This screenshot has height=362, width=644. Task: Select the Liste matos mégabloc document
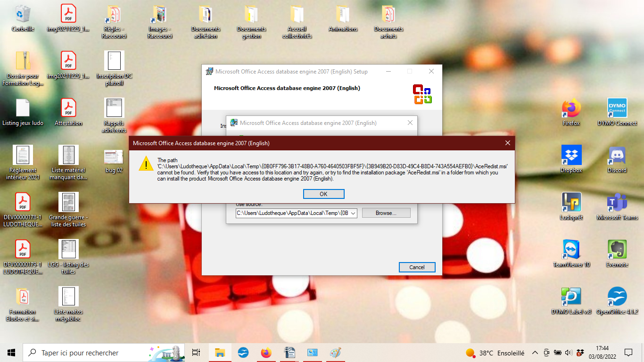click(x=68, y=304)
